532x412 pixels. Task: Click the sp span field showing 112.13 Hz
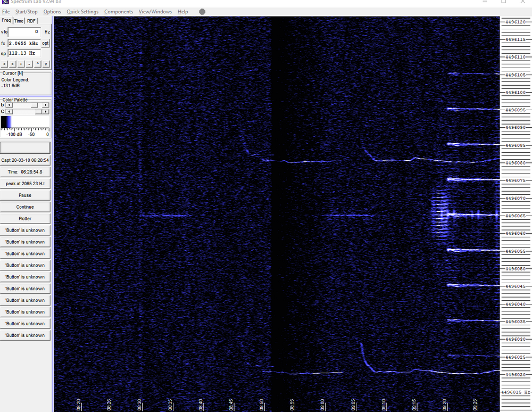(24, 53)
